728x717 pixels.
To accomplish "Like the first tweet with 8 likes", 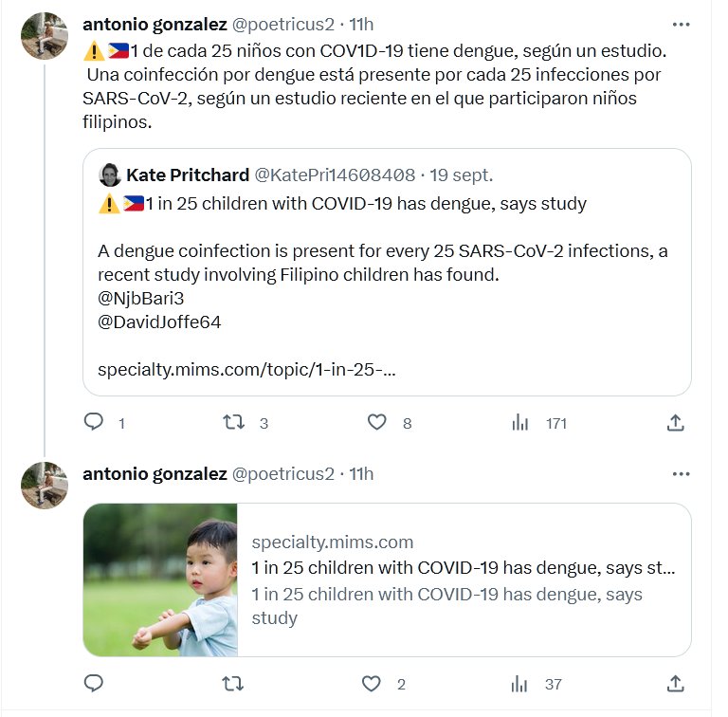I will click(376, 422).
